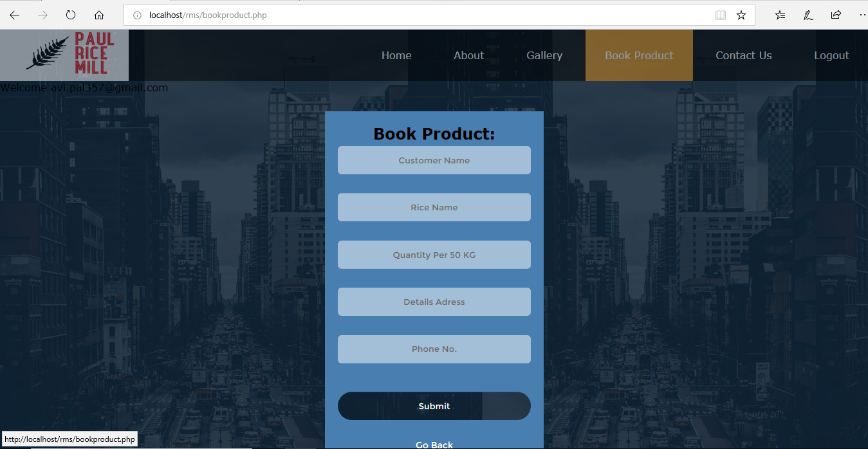Log out using Logout link
Image resolution: width=868 pixels, height=449 pixels.
[831, 55]
